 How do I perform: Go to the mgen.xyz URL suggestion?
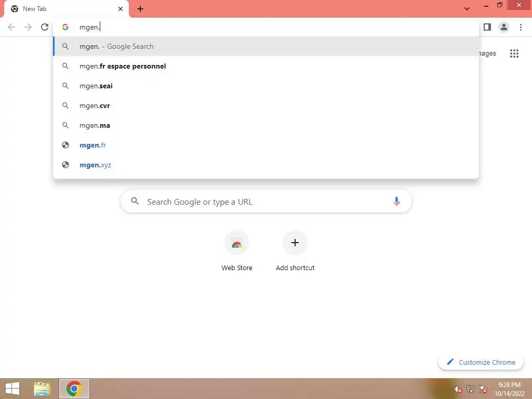coord(266,165)
